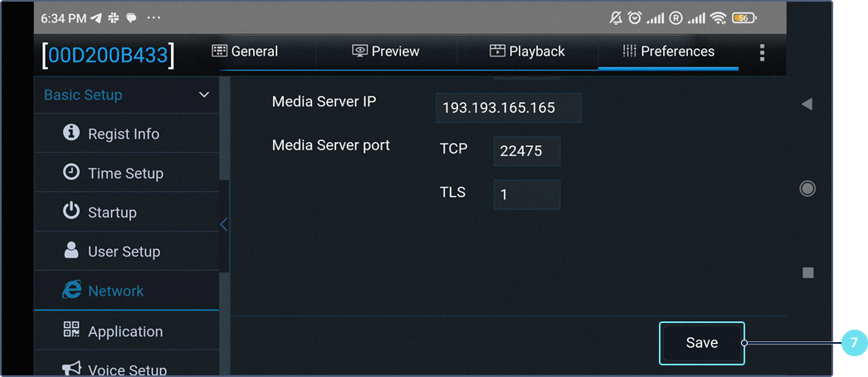This screenshot has height=377, width=868.
Task: Click the TCP port input field
Action: pos(527,151)
